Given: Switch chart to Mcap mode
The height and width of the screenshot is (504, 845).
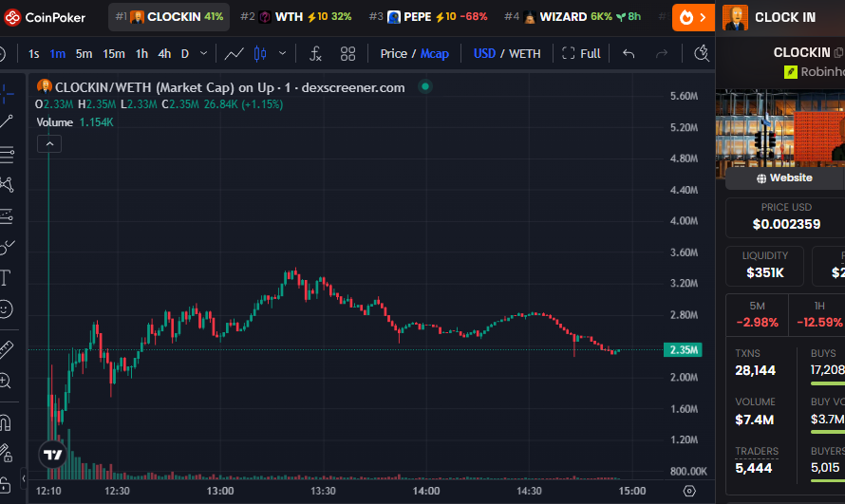Looking at the screenshot, I should pyautogui.click(x=434, y=54).
